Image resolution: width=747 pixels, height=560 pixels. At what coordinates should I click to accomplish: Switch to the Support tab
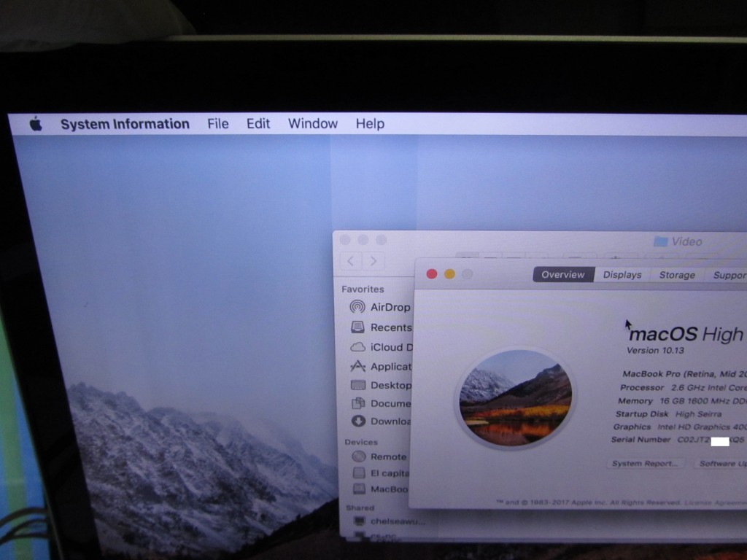coord(726,275)
